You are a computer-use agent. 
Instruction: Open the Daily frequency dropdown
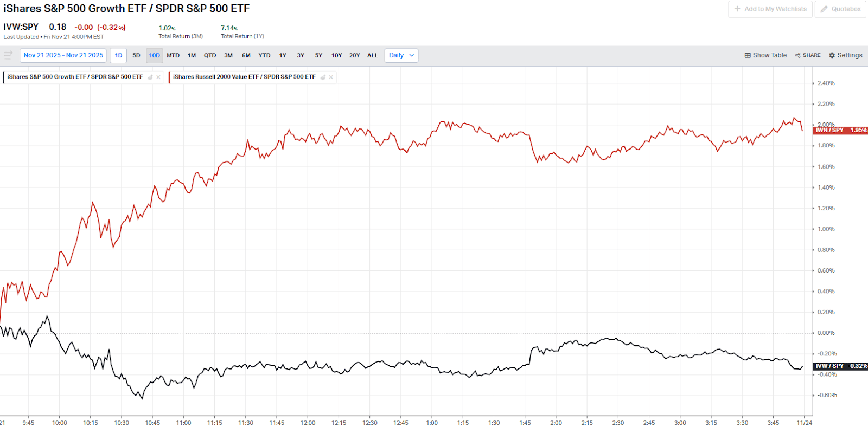pos(401,55)
